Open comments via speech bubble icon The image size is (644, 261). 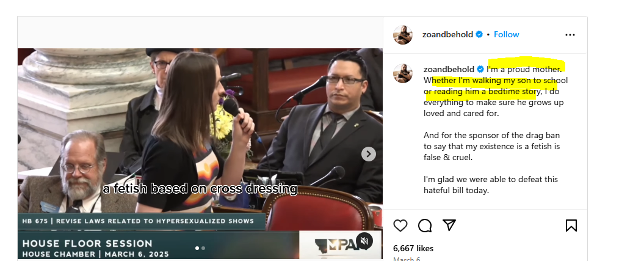(x=425, y=226)
